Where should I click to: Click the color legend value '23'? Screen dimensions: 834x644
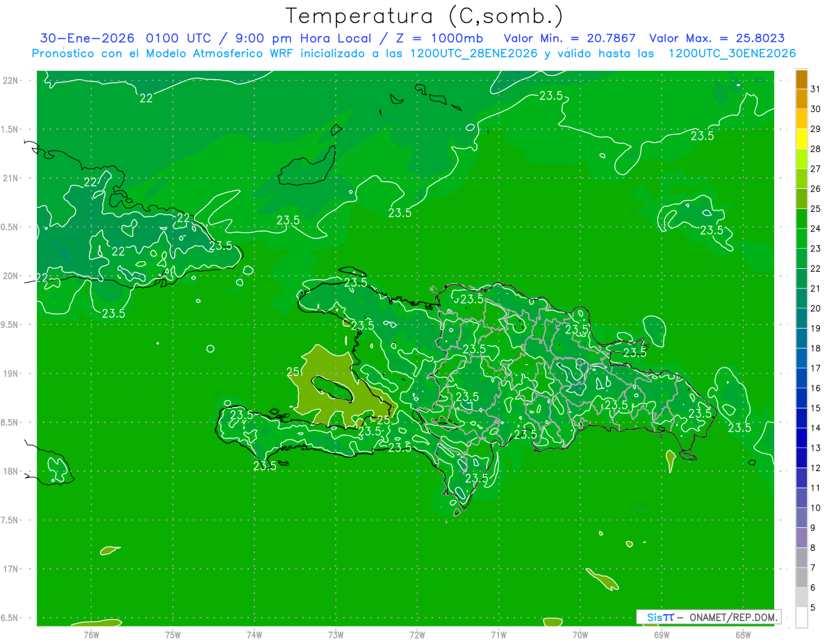[815, 249]
